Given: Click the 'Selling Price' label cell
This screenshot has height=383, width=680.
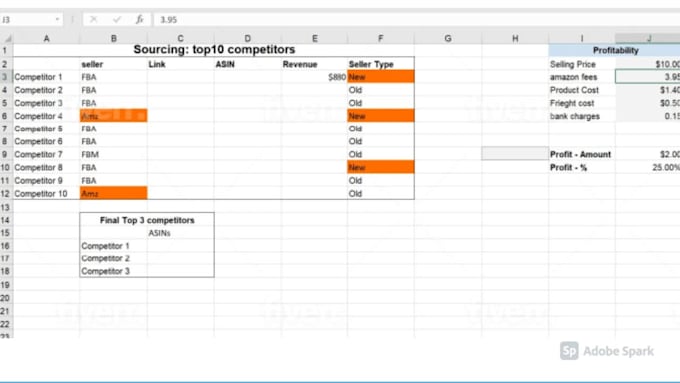Looking at the screenshot, I should (x=582, y=64).
